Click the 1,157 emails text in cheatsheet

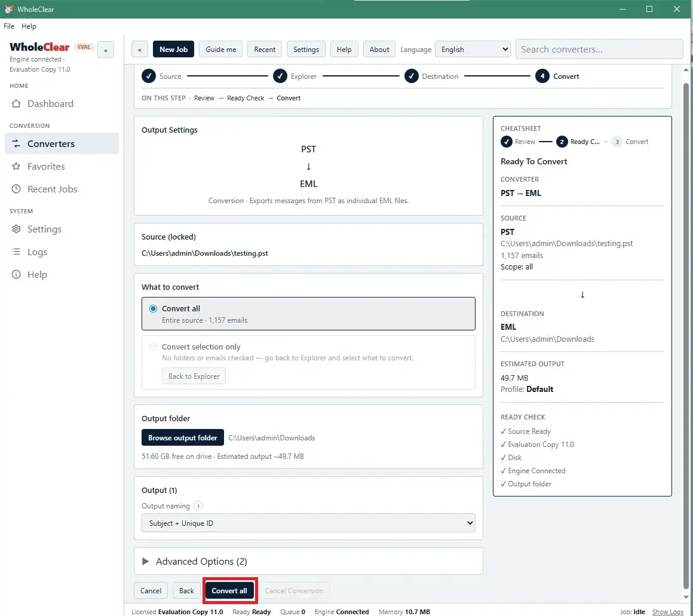pyautogui.click(x=522, y=255)
